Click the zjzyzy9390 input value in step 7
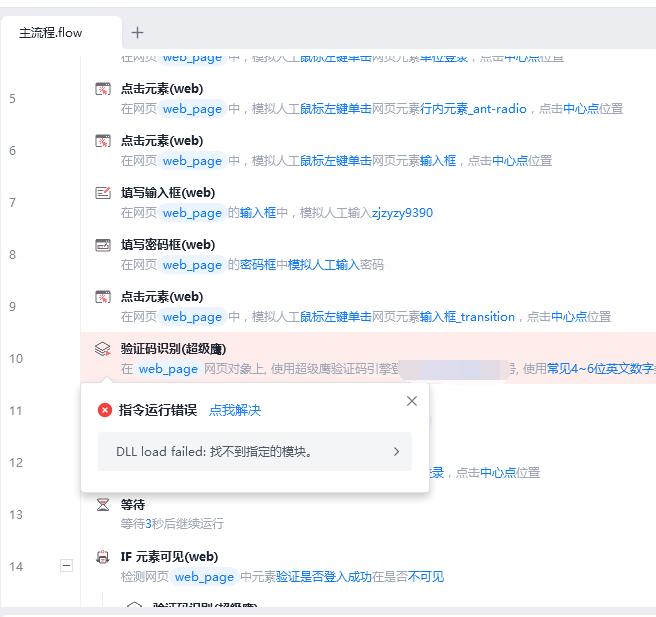656x617 pixels. coord(402,213)
